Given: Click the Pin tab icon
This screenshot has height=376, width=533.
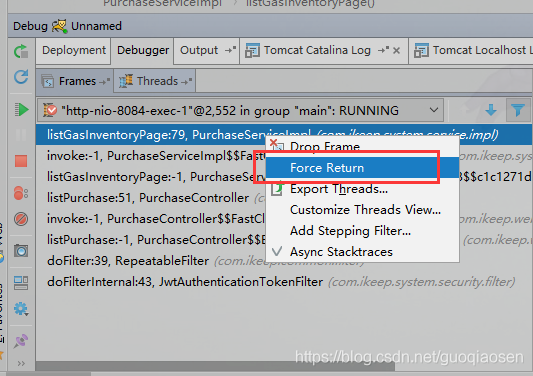Looking at the screenshot, I should coord(21,341).
